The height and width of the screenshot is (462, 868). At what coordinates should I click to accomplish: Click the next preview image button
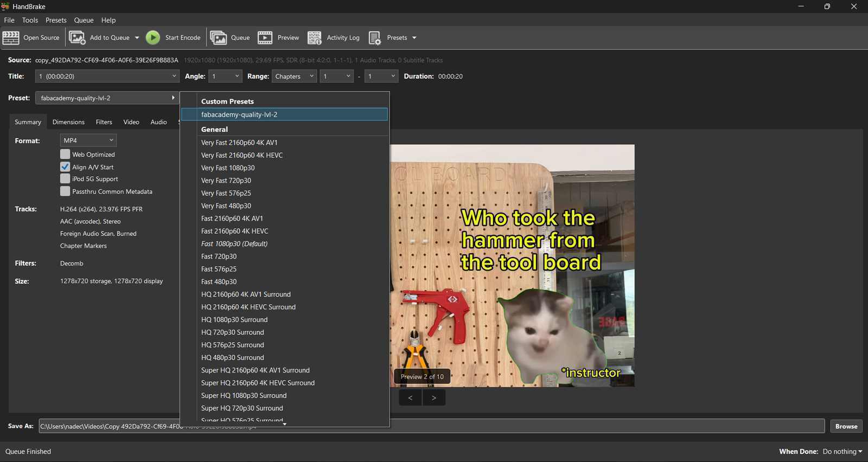pos(434,397)
